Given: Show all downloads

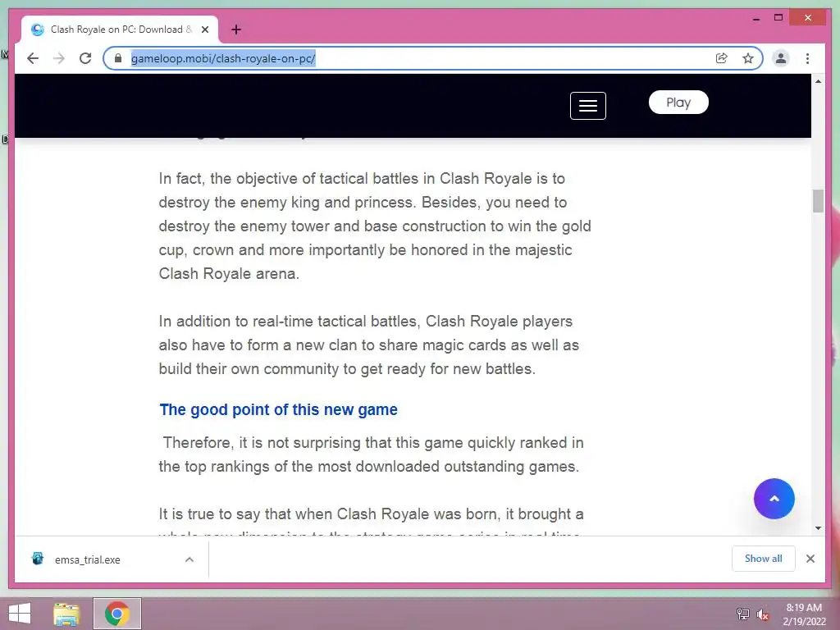Looking at the screenshot, I should click(764, 559).
